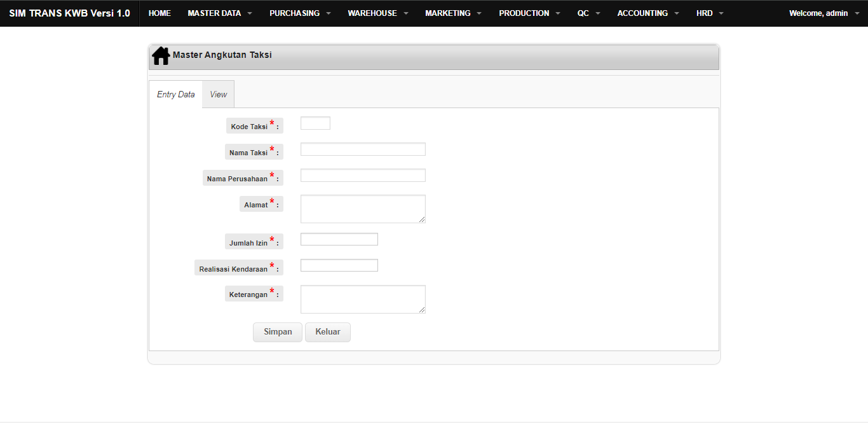Open the WAREHOUSE dropdown menu

coord(378,13)
